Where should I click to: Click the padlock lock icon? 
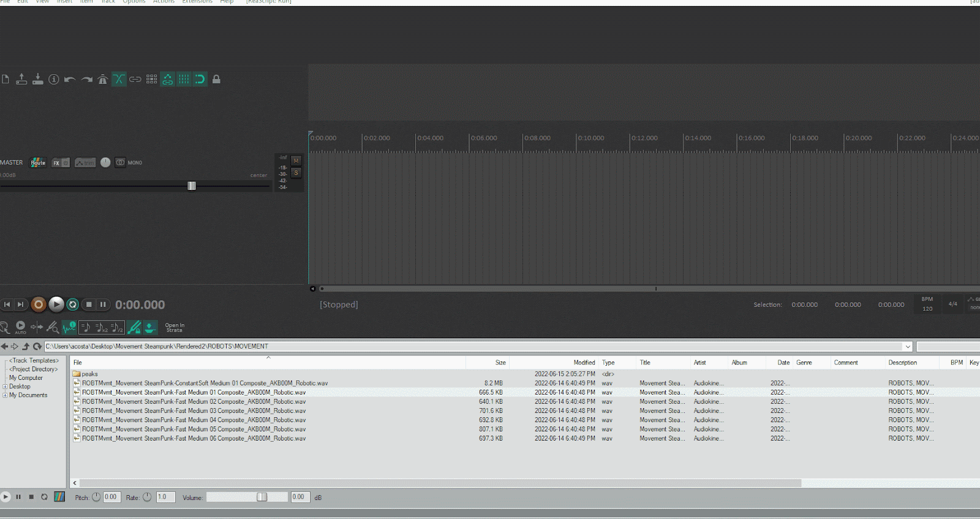(x=216, y=79)
